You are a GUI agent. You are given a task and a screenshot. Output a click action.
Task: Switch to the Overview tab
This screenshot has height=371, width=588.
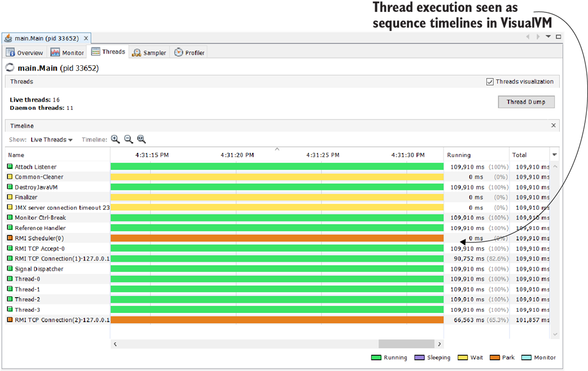(25, 52)
